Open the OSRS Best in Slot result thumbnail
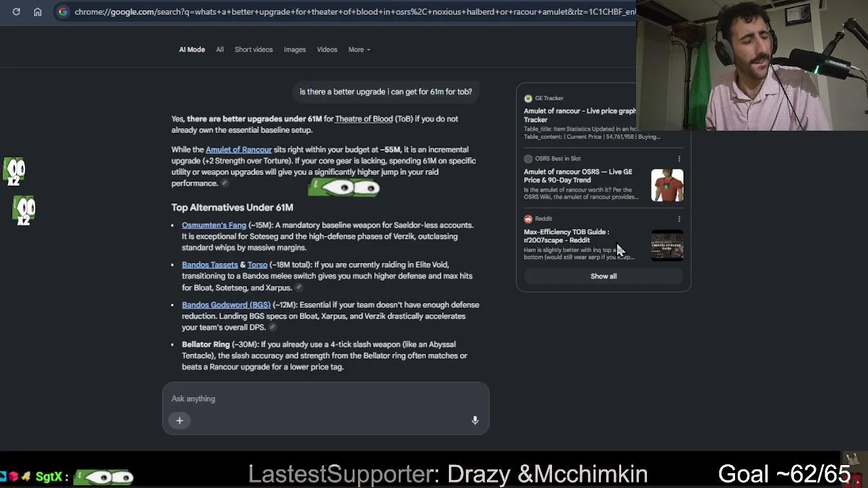The width and height of the screenshot is (868, 488). coord(667,185)
